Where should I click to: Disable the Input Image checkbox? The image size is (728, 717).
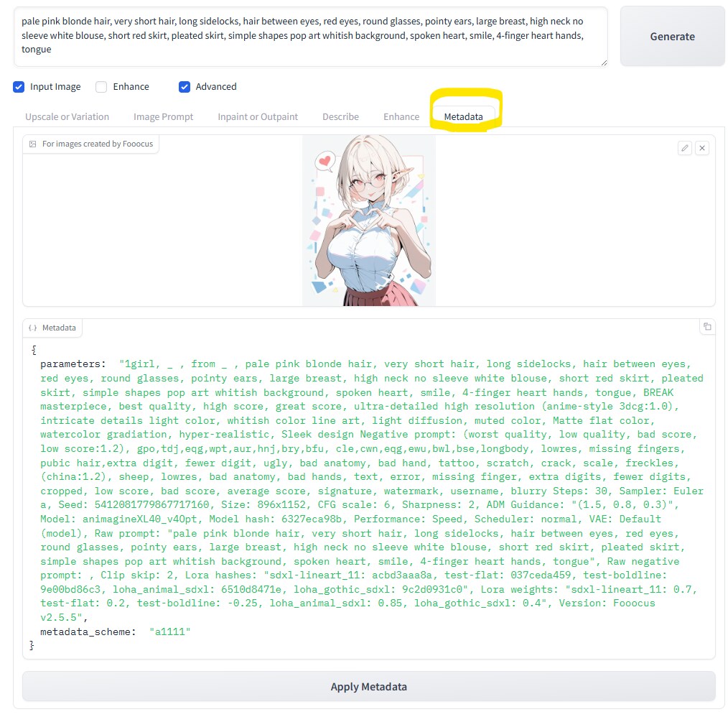tap(19, 87)
